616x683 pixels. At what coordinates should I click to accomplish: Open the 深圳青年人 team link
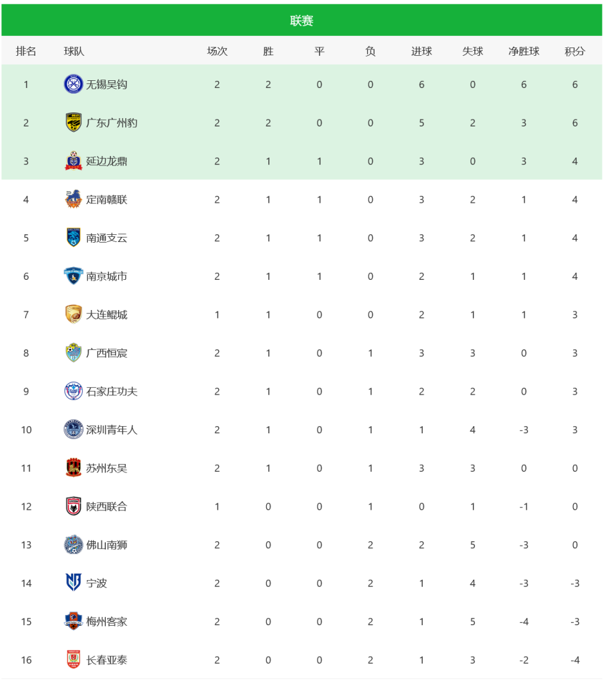point(112,430)
